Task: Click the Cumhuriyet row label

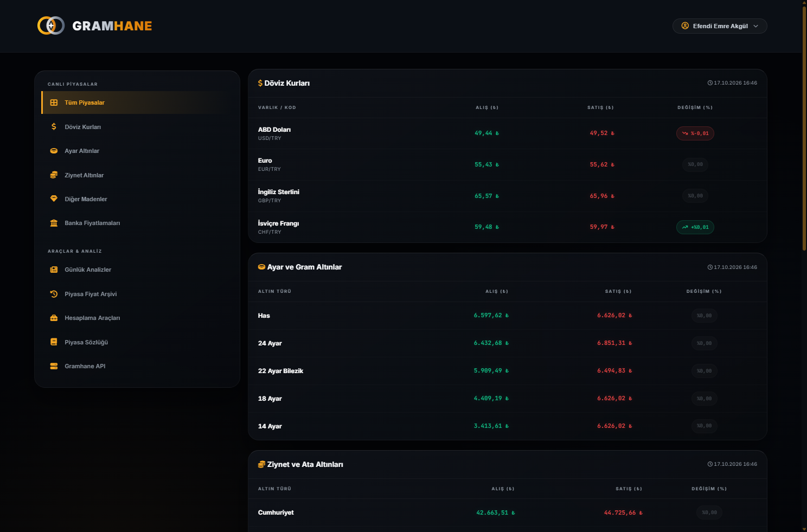Action: 276,512
